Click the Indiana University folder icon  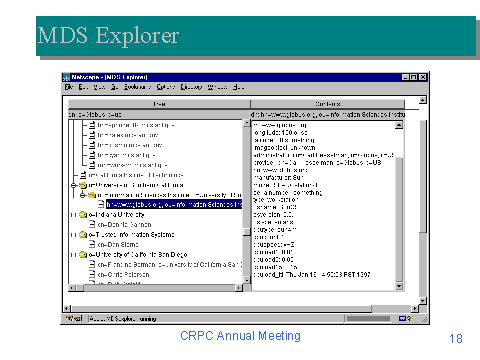tap(83, 215)
